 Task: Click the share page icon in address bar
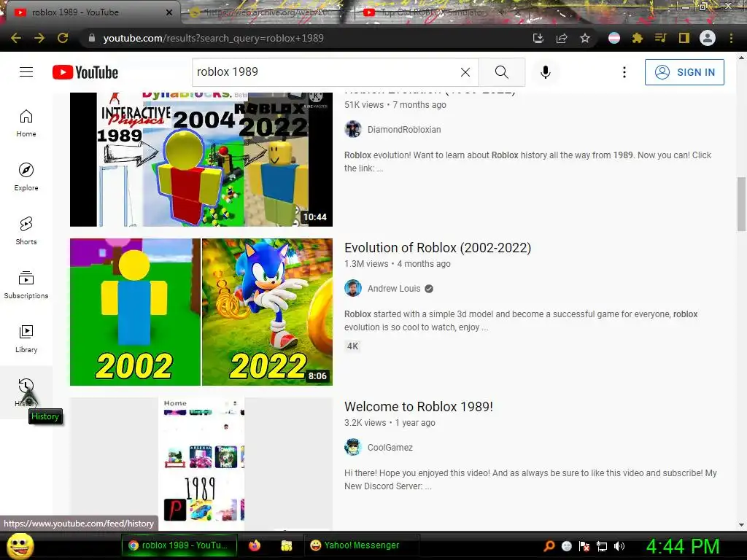[562, 38]
